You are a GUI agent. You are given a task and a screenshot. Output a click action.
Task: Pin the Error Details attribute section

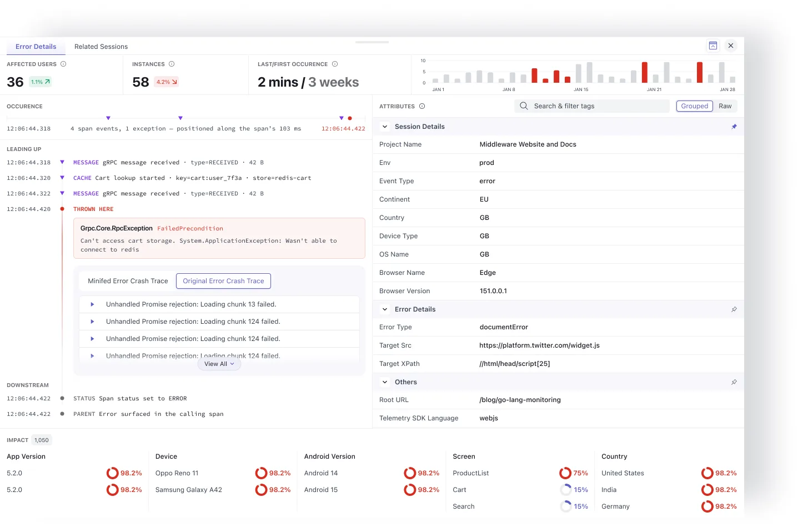pyautogui.click(x=734, y=309)
